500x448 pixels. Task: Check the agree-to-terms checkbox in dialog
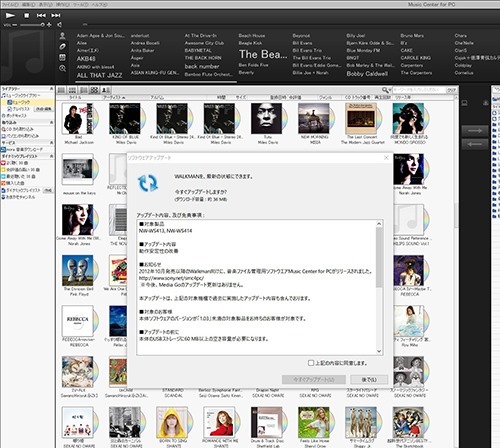pos(311,363)
